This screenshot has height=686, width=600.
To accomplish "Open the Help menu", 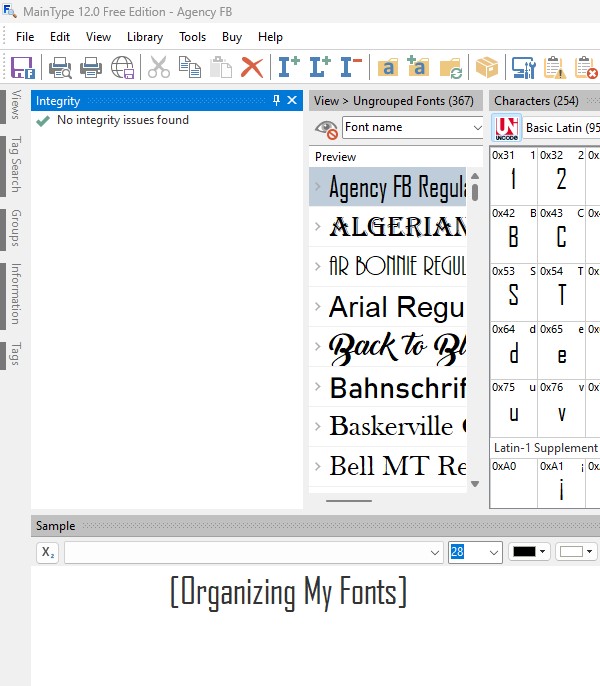I will pos(270,37).
